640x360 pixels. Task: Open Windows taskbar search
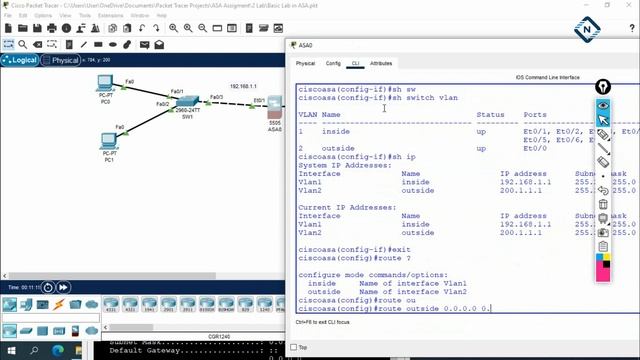click(x=34, y=351)
